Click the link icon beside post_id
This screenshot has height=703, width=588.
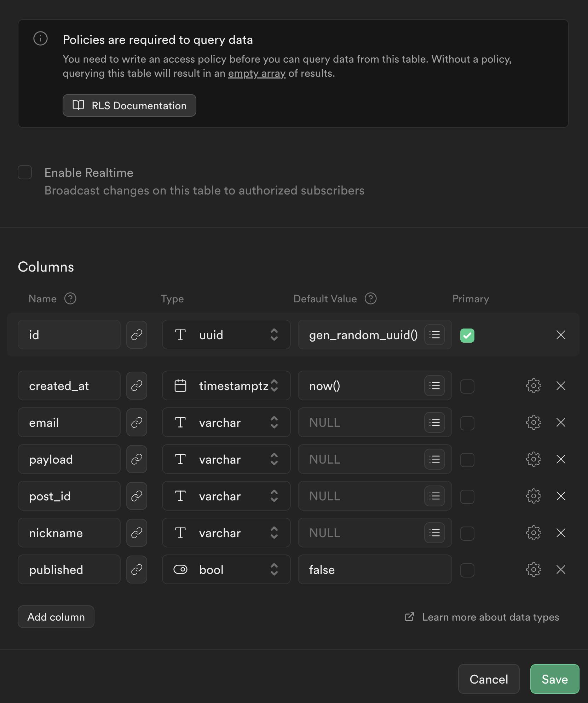(137, 496)
